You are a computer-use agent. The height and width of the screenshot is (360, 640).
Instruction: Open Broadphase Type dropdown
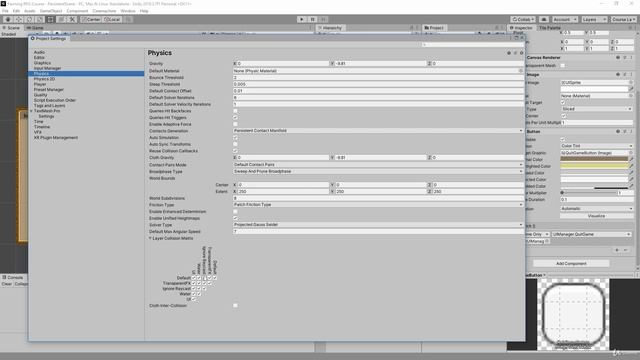point(378,171)
